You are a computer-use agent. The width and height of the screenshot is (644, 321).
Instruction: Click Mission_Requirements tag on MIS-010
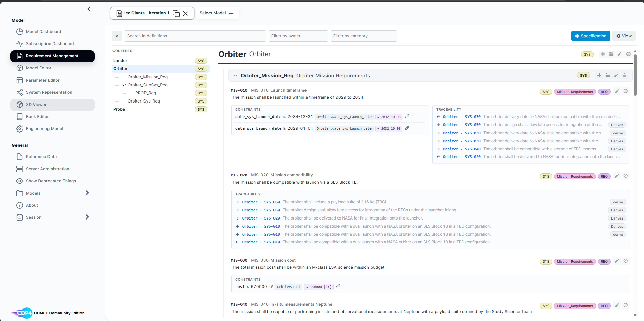575,92
